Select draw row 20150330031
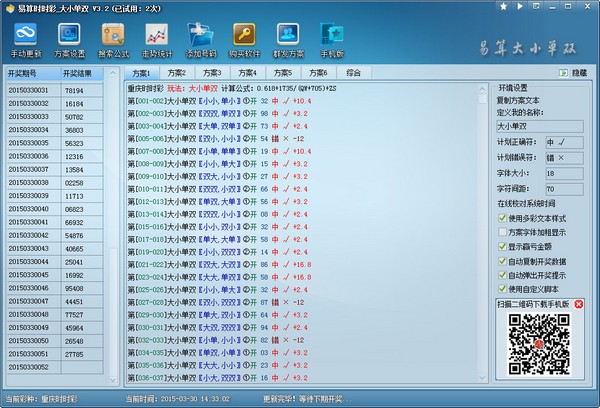600x408 pixels. 55,90
